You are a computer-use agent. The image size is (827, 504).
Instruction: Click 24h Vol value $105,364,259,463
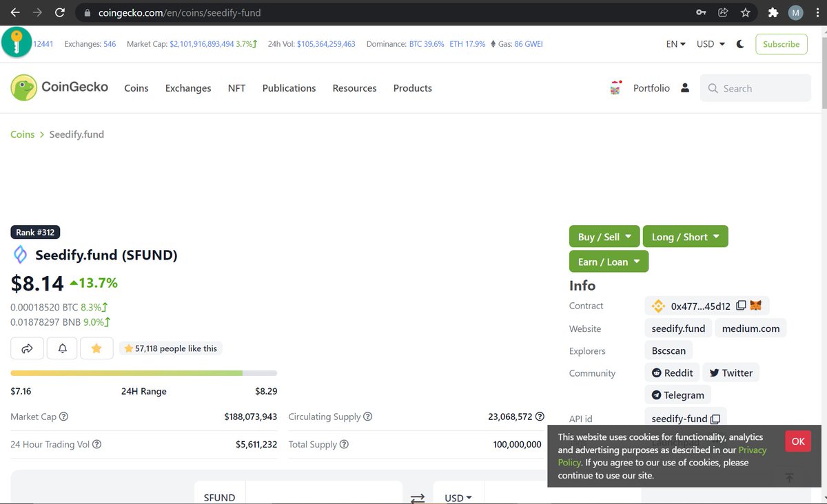326,44
